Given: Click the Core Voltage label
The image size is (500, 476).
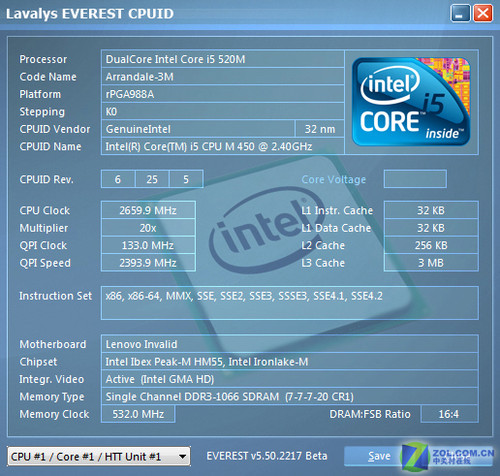Looking at the screenshot, I should point(334,180).
